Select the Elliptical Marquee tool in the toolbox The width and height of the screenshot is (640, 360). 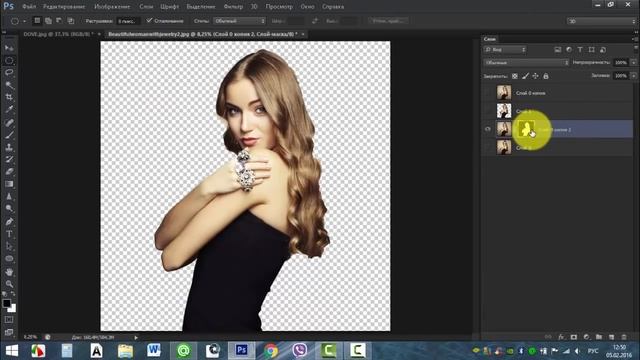9,60
